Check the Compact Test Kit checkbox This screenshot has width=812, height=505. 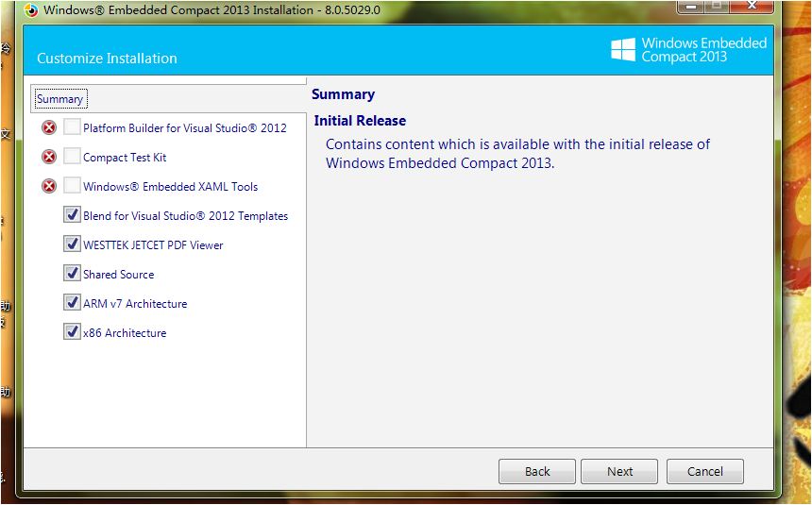coord(72,156)
